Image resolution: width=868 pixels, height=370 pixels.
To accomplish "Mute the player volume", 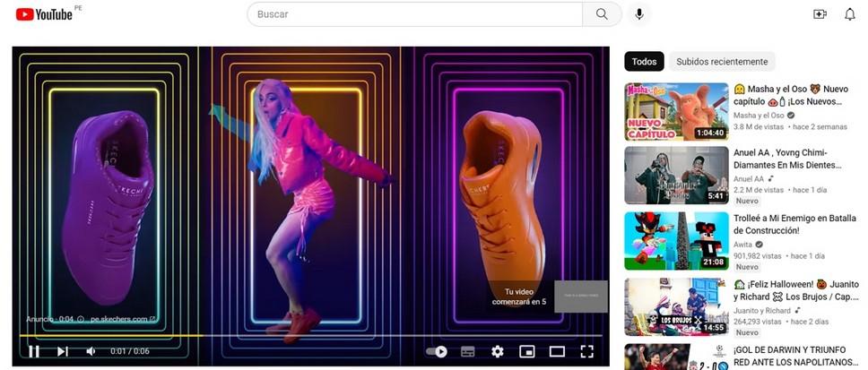I will 91,351.
